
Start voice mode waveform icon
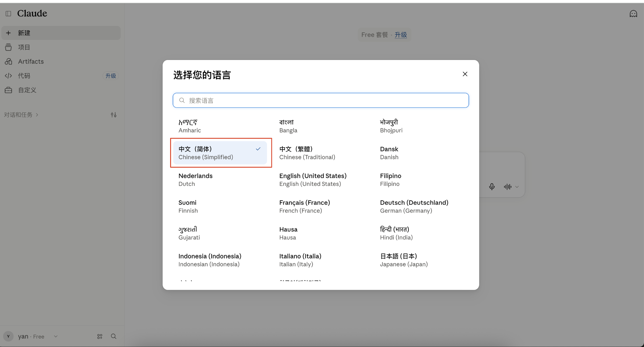pos(508,187)
